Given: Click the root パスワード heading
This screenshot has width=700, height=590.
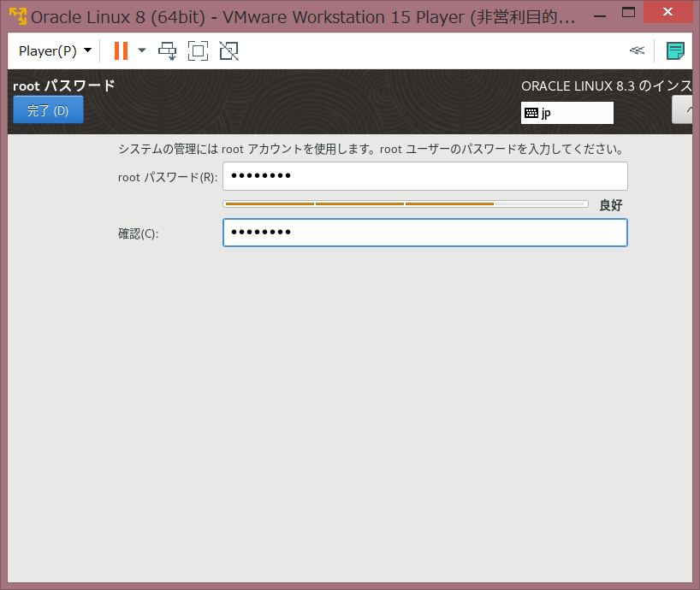Looking at the screenshot, I should pos(64,86).
